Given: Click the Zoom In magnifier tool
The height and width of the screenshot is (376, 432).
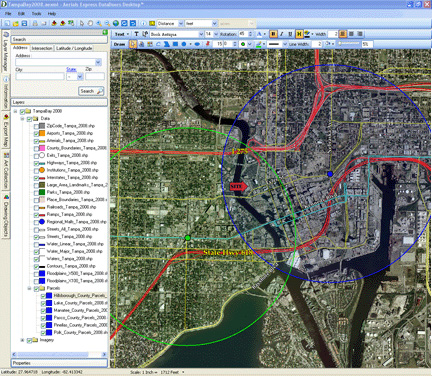Looking at the screenshot, I should point(99,23).
